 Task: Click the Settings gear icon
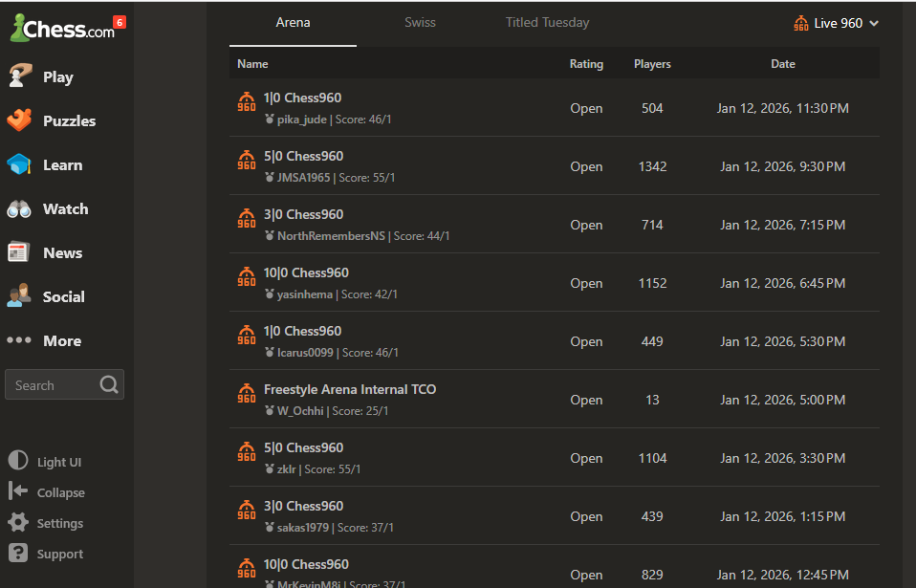click(18, 523)
